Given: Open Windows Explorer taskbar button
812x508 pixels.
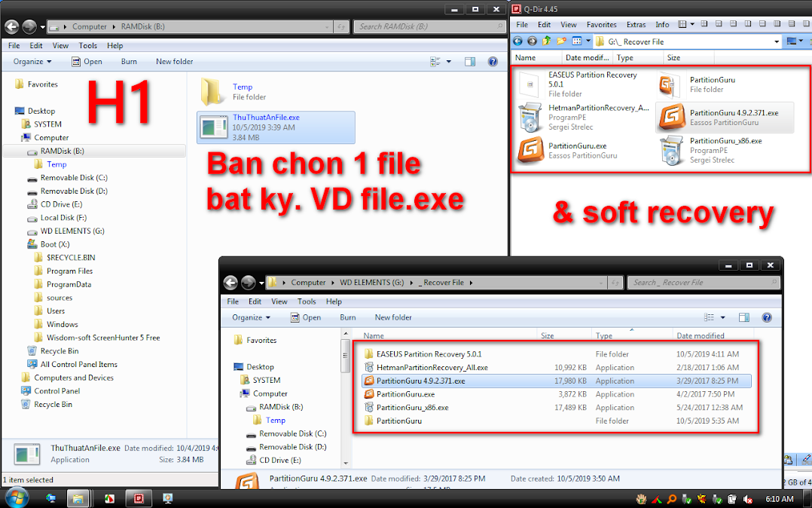Looking at the screenshot, I should (x=78, y=499).
